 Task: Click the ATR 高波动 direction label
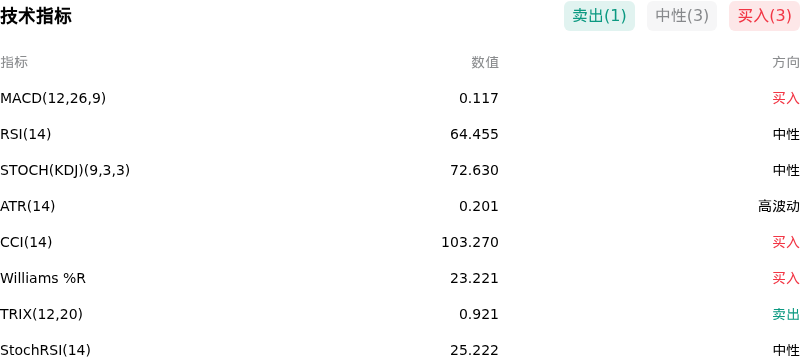[779, 207]
